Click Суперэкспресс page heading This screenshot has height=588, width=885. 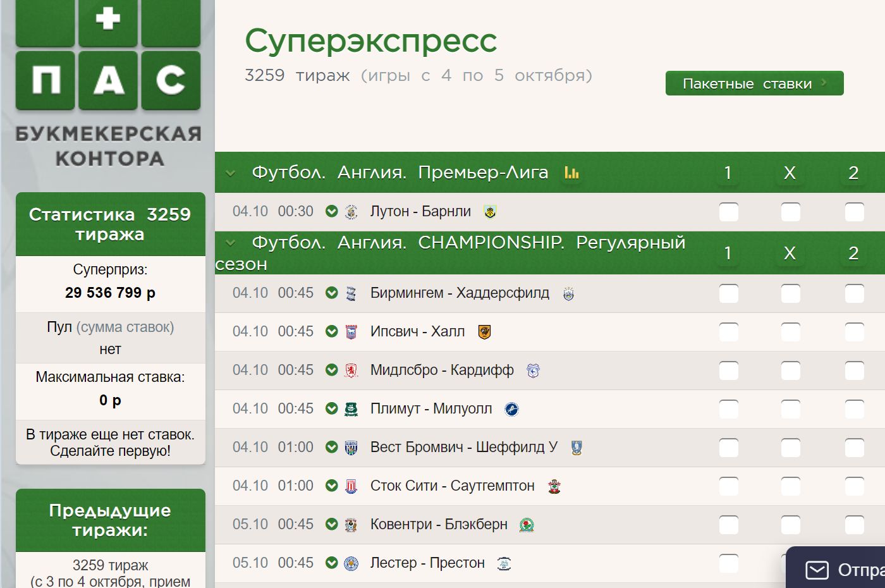coord(371,41)
